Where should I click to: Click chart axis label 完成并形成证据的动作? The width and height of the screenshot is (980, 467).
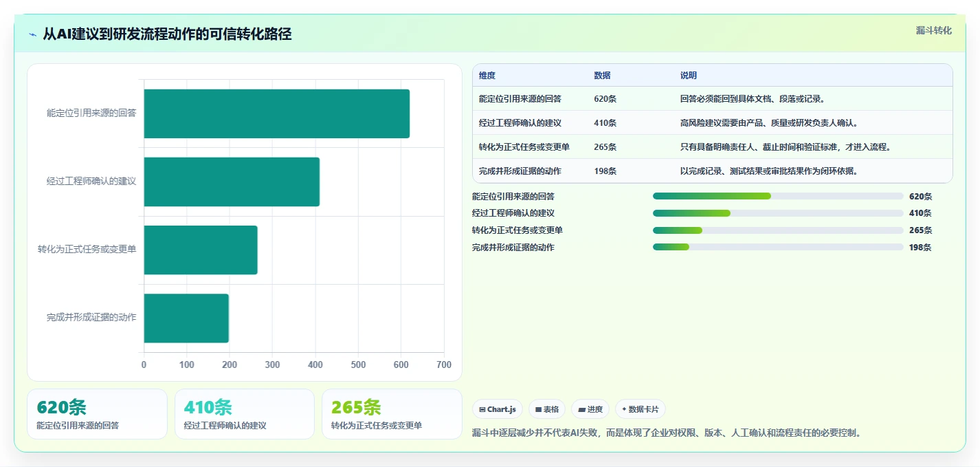coord(91,318)
